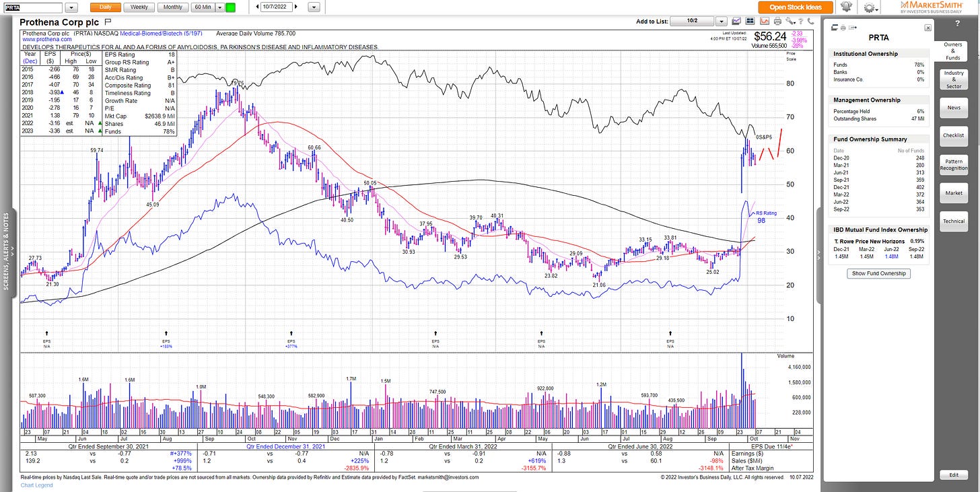Switch to multi-chart grid view
Image resolution: width=980 pixels, height=492 pixels.
[750, 21]
